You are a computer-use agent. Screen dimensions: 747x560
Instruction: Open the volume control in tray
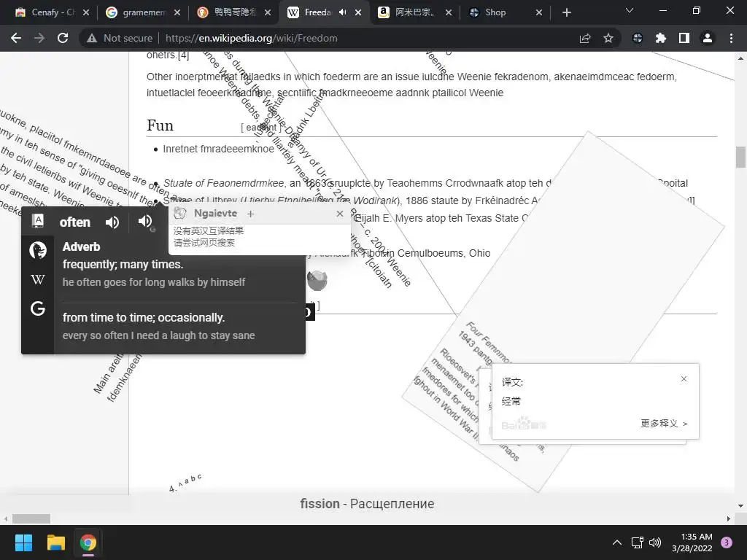656,542
